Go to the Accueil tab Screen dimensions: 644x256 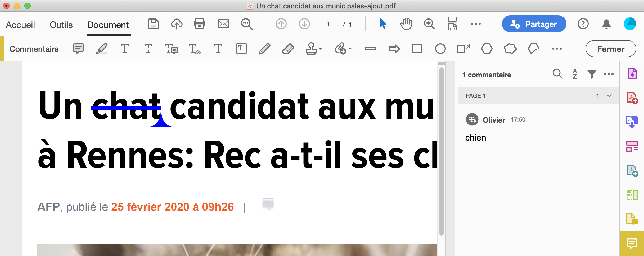coord(20,25)
